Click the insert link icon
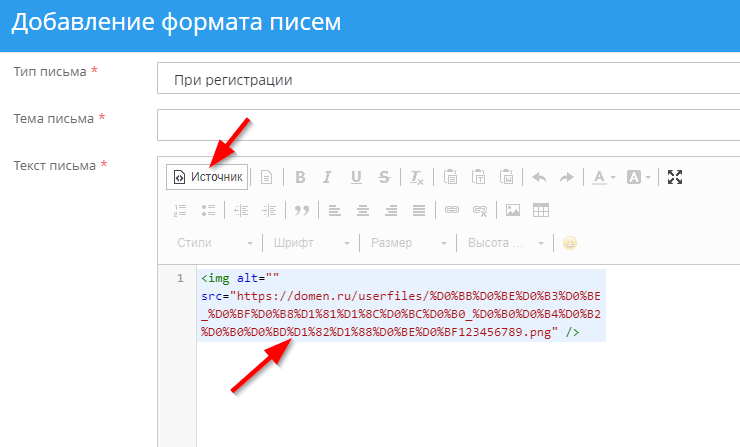This screenshot has width=740, height=447. click(x=452, y=210)
